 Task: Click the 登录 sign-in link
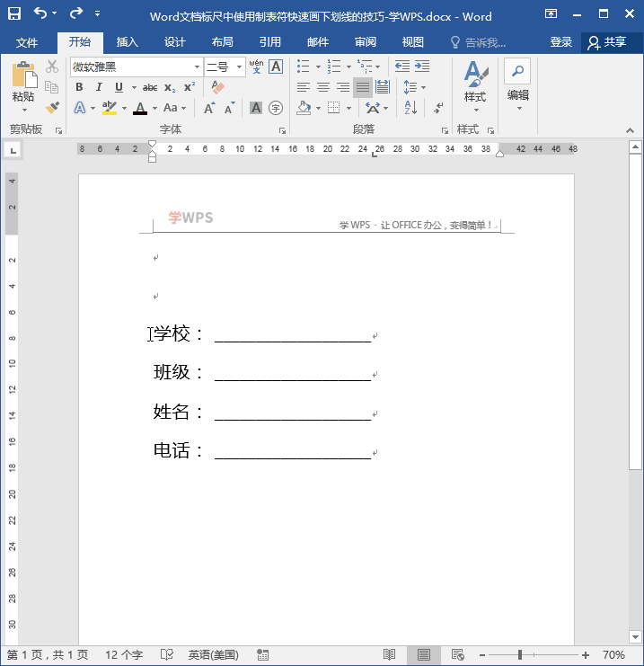pyautogui.click(x=561, y=42)
